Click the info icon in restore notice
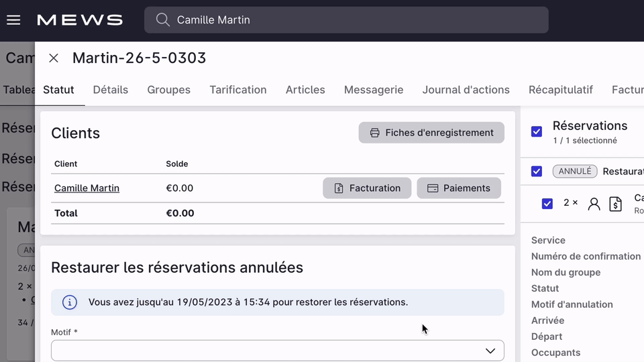The image size is (644, 362). click(70, 302)
